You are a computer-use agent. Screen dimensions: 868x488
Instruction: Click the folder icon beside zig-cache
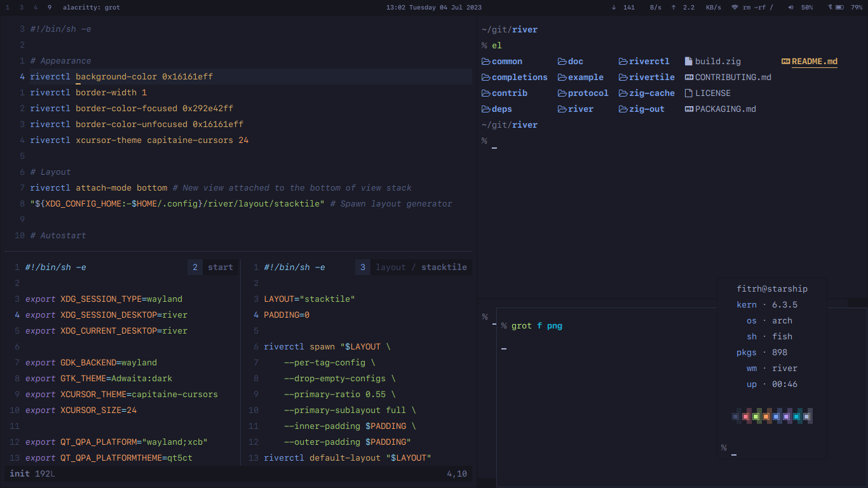tap(623, 93)
